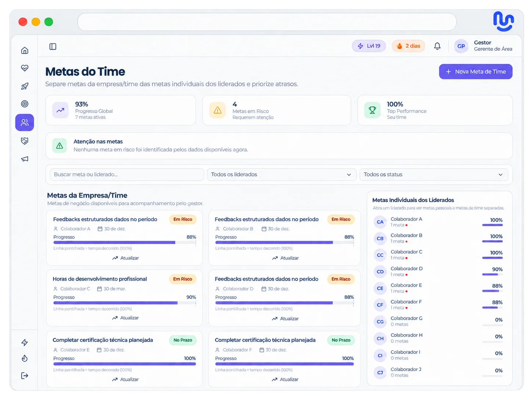
Task: Click Nova Meta de Time button
Action: point(476,72)
